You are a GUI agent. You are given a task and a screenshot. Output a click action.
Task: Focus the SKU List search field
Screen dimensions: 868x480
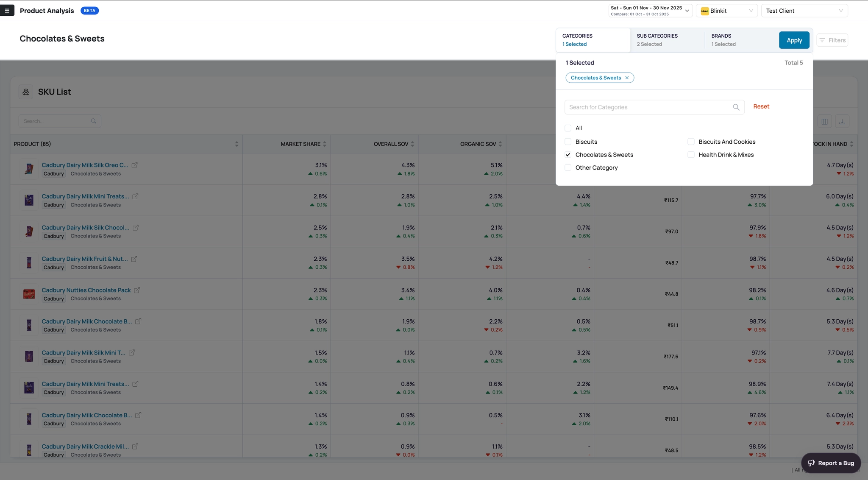pyautogui.click(x=60, y=121)
